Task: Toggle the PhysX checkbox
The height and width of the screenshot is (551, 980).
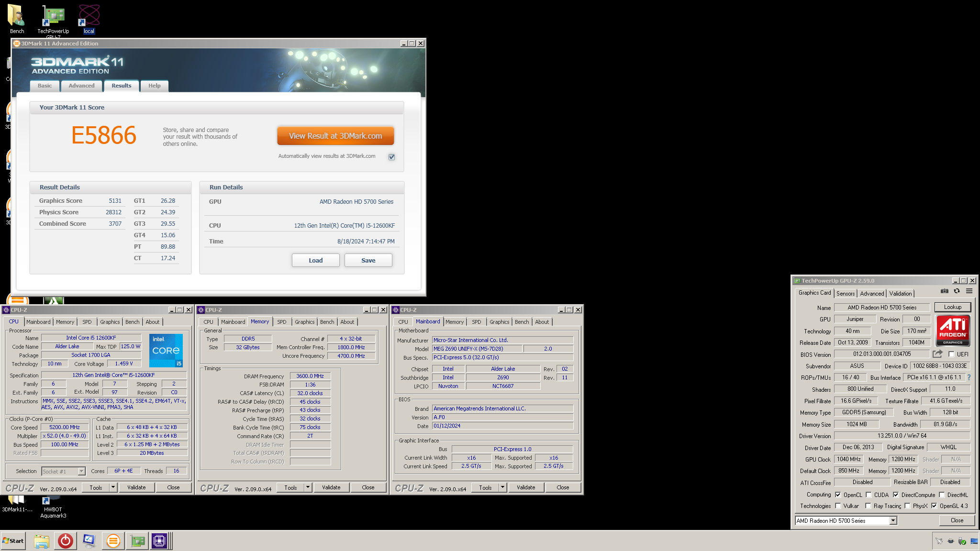Action: tap(907, 506)
